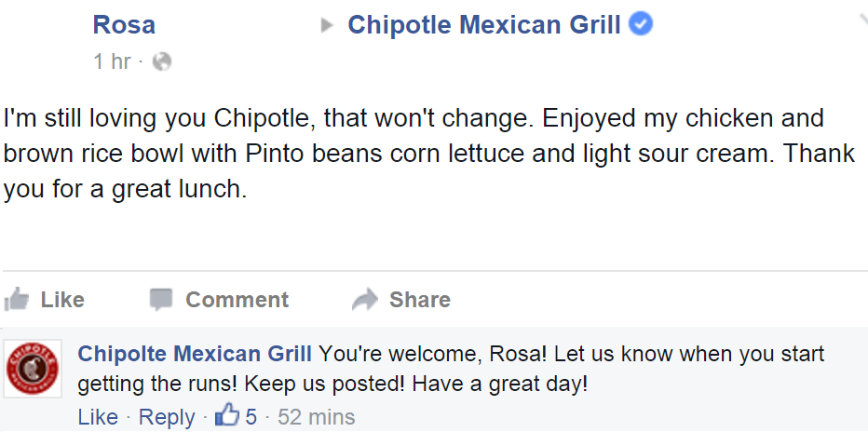The image size is (868, 432).
Task: Like the comment via its Like link
Action: pyautogui.click(x=98, y=416)
